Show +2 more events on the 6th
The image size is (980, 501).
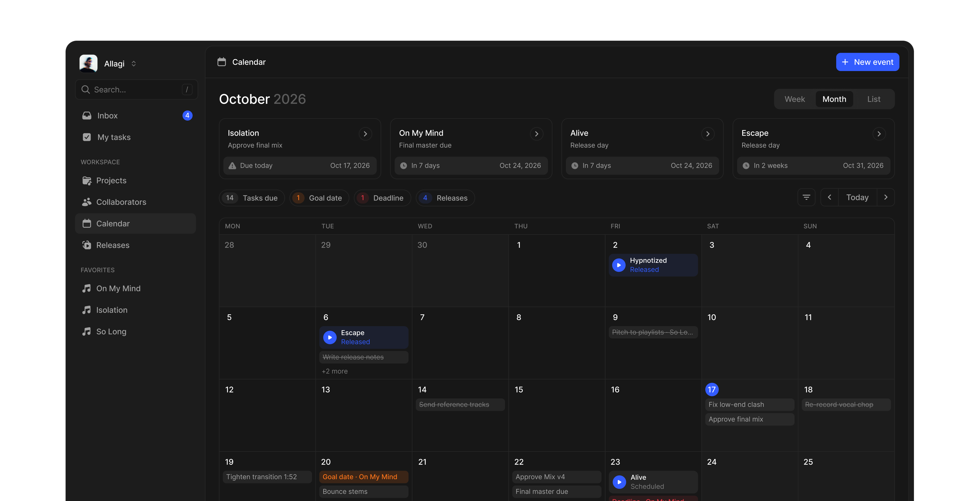[334, 371]
